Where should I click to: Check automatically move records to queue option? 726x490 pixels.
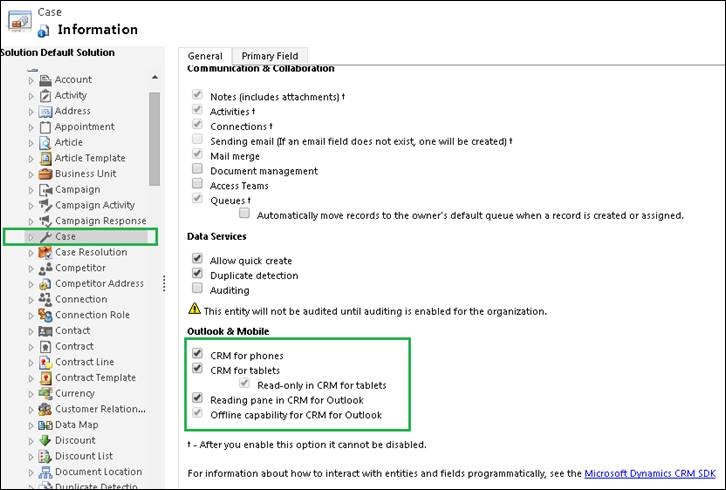(x=244, y=213)
